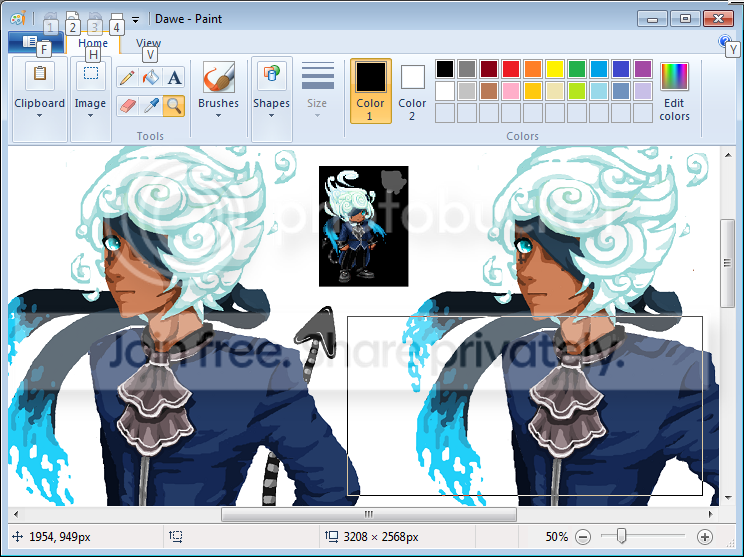Open the View ribbon tab
This screenshot has height=557, width=744.
pos(149,43)
